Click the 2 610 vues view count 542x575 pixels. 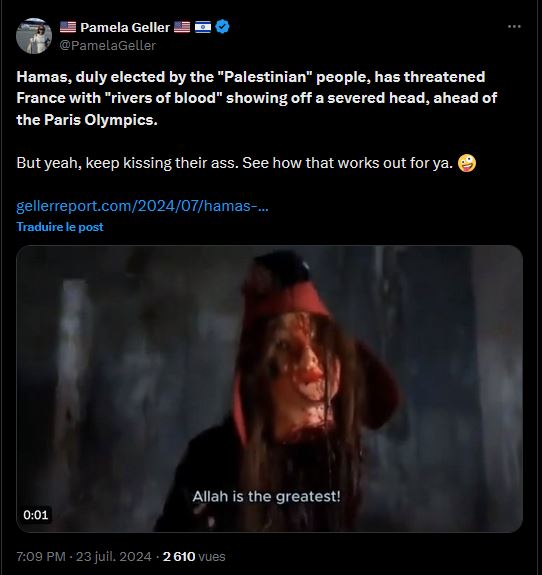(x=194, y=556)
